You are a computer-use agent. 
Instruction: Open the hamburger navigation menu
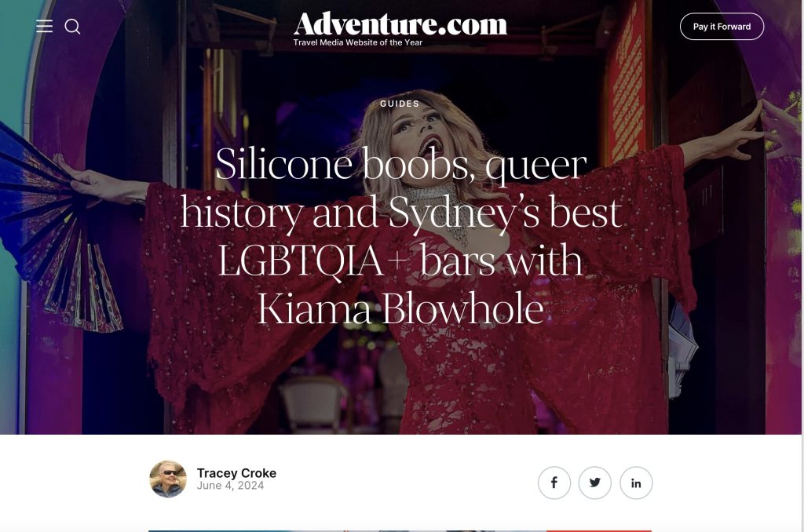[x=44, y=26]
